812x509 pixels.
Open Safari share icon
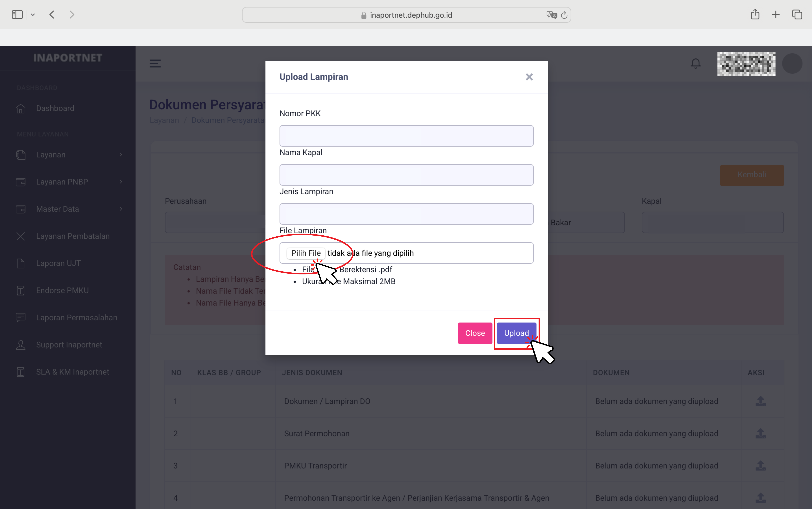pyautogui.click(x=755, y=14)
